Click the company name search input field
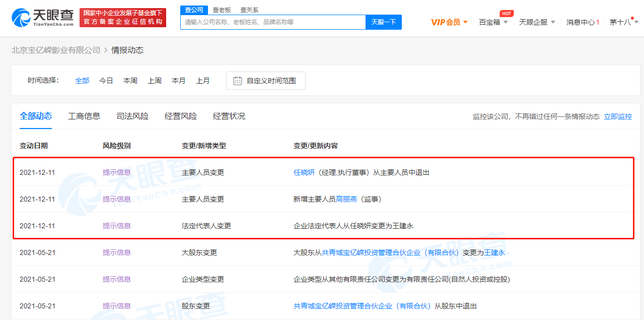 (x=272, y=22)
